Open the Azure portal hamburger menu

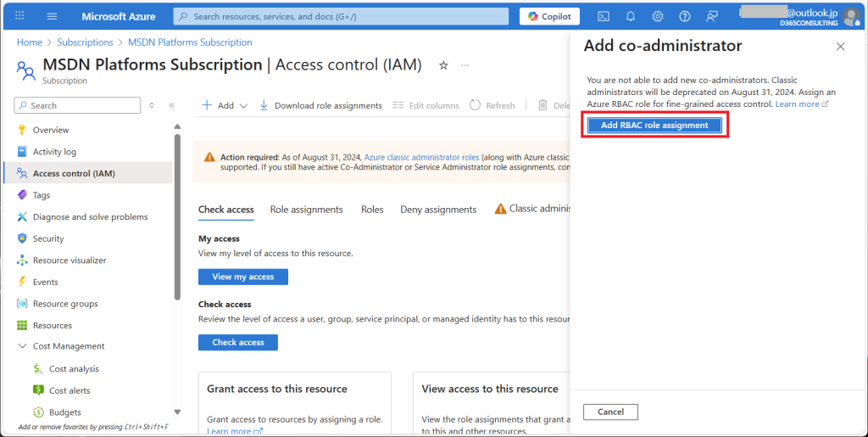[52, 16]
